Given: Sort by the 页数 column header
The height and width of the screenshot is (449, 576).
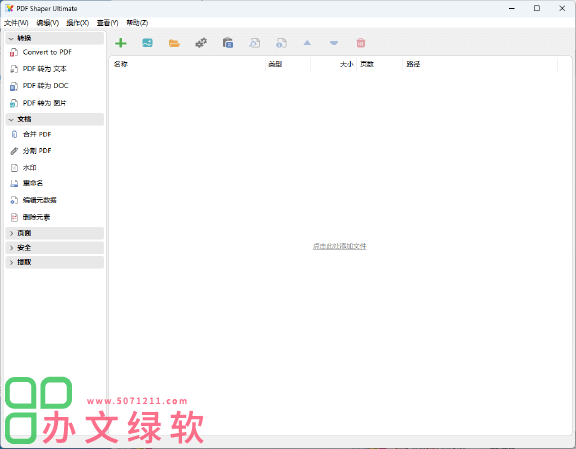Looking at the screenshot, I should coord(379,64).
